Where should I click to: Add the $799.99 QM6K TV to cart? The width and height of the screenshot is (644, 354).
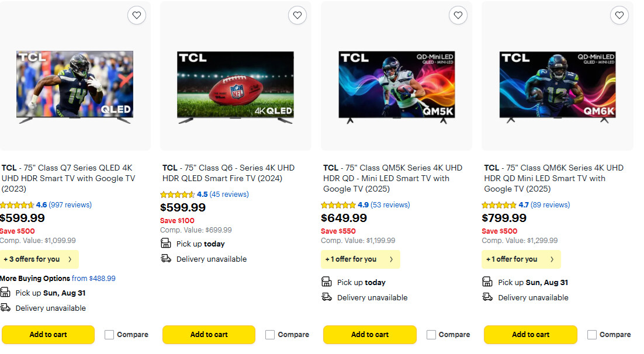point(530,335)
